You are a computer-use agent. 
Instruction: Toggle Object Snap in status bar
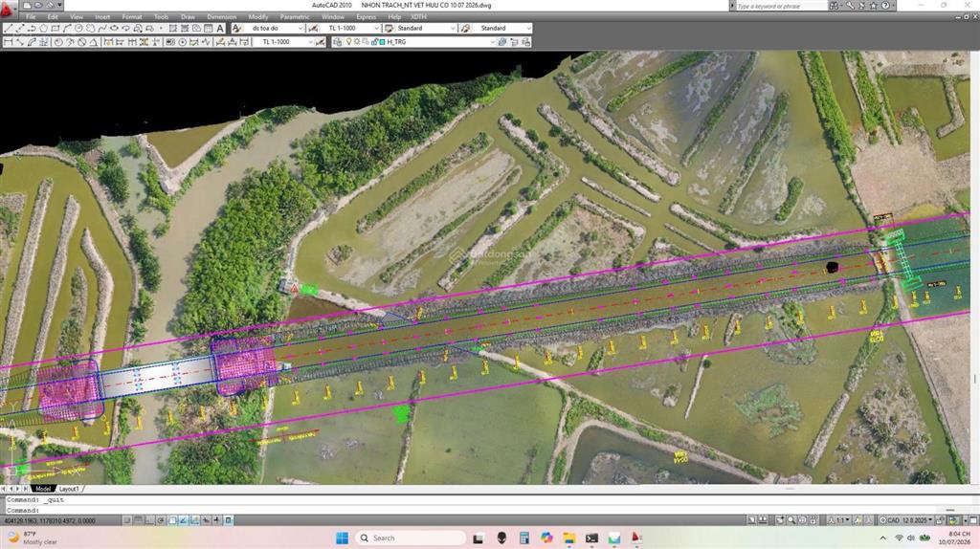click(x=172, y=519)
